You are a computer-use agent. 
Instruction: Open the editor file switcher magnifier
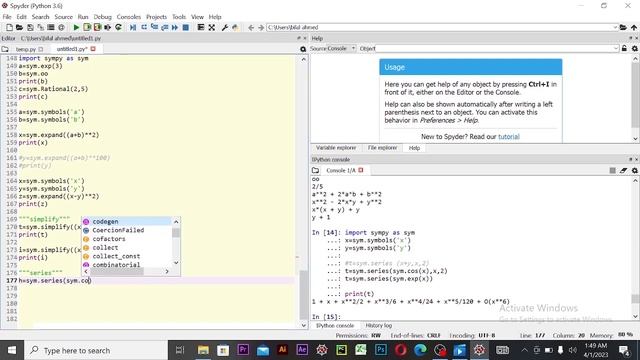[x=303, y=49]
